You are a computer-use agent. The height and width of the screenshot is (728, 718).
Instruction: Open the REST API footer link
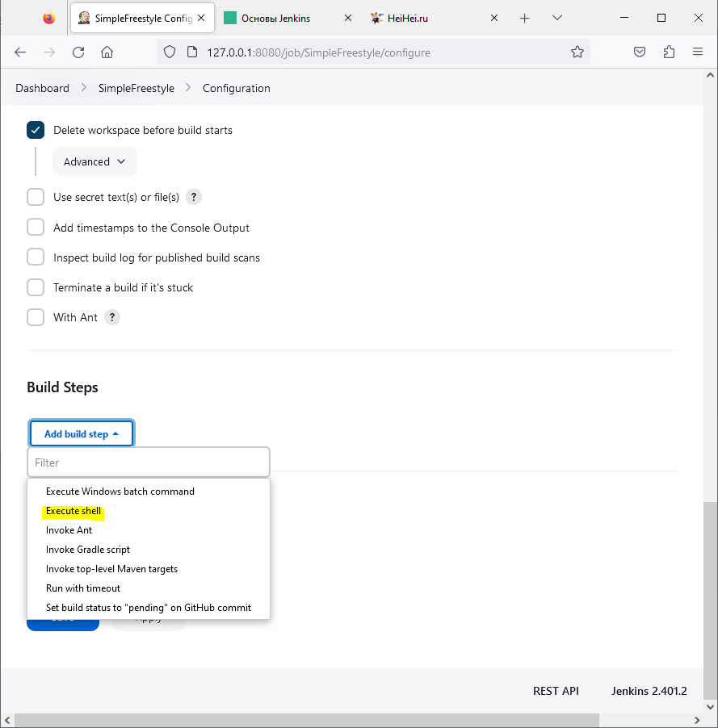click(556, 691)
